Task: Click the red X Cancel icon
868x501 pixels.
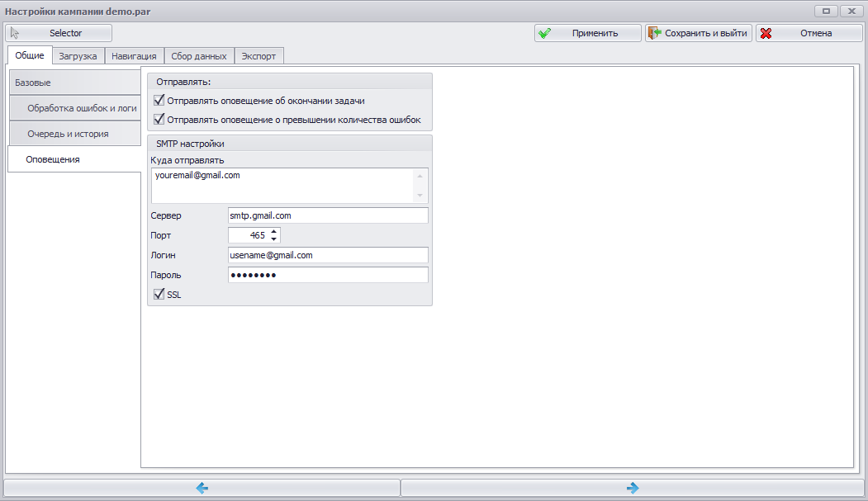Action: [x=766, y=33]
